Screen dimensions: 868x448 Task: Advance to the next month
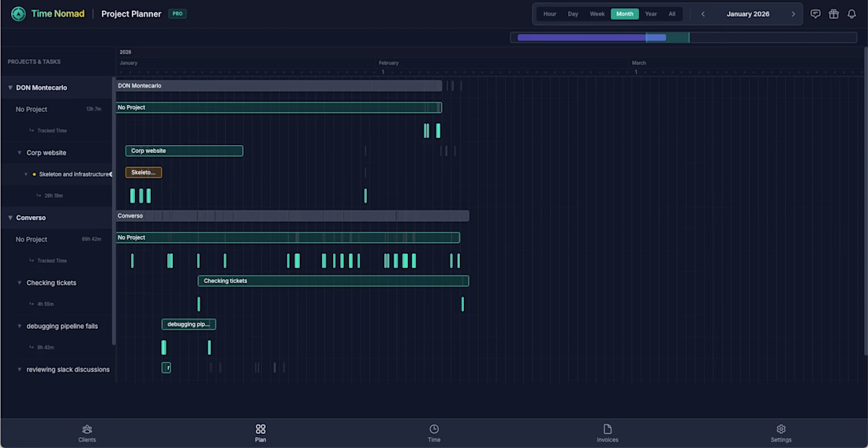[793, 14]
